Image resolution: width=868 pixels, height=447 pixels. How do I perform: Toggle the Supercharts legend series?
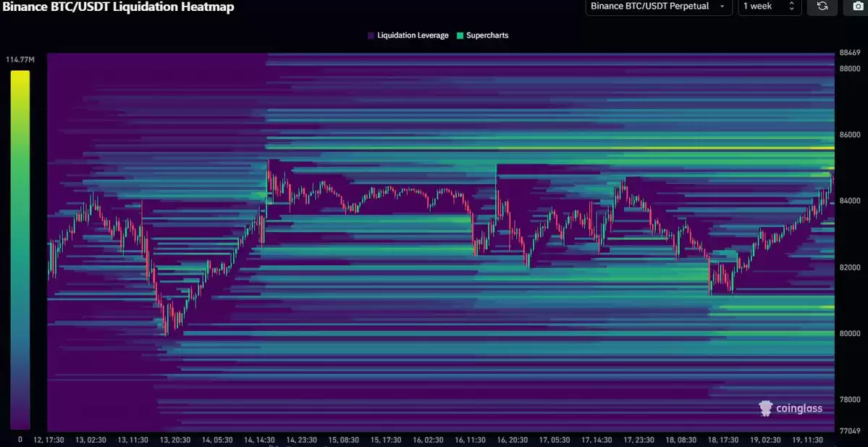click(482, 35)
